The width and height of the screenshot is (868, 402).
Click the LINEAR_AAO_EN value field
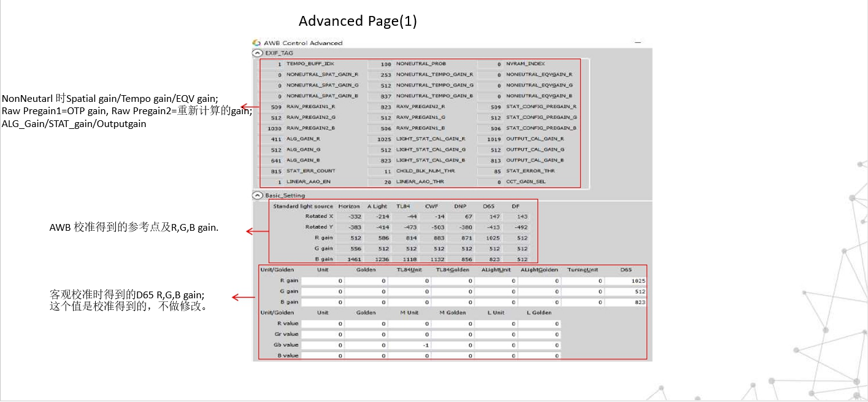pyautogui.click(x=271, y=182)
